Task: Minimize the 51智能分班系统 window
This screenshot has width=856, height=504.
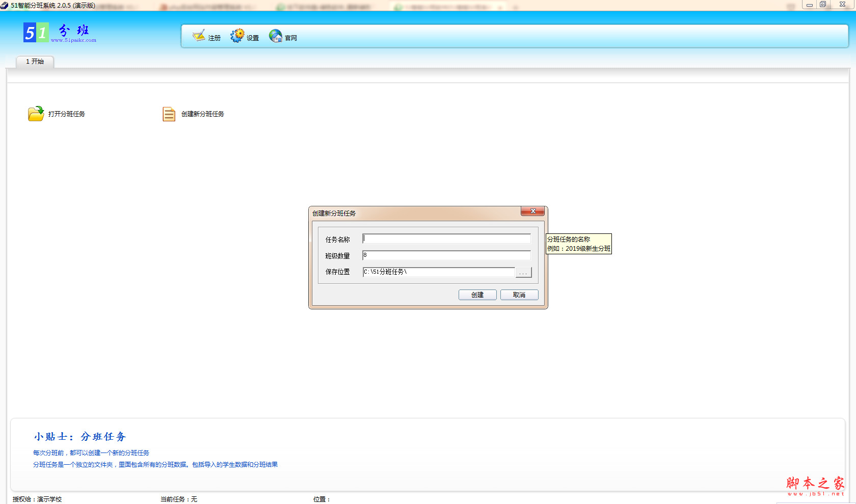Action: pyautogui.click(x=809, y=5)
